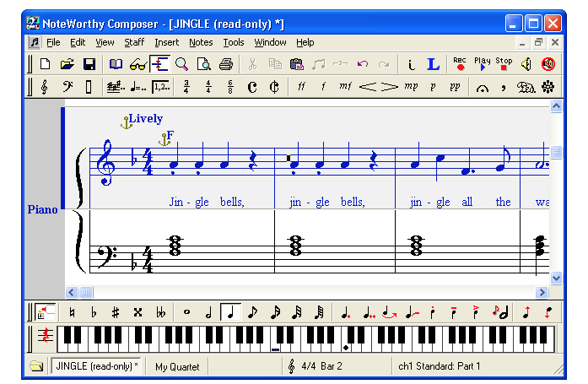Click the Piano staff label
This screenshot has height=384, width=588.
42,209
